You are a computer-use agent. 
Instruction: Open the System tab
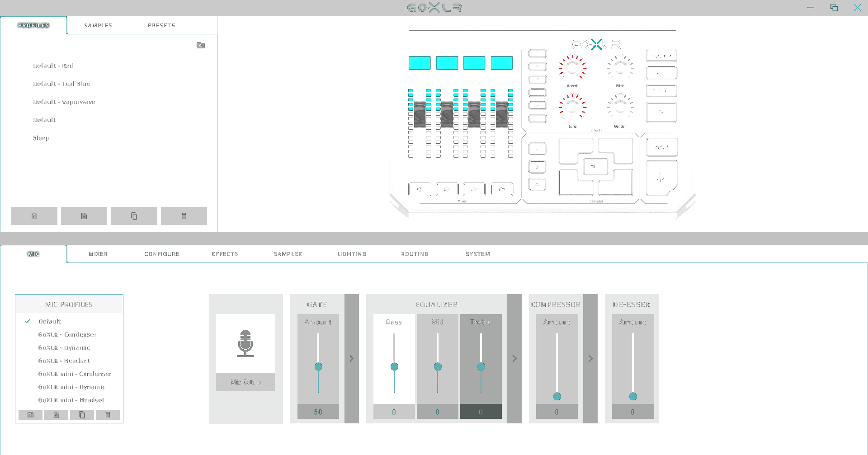478,254
